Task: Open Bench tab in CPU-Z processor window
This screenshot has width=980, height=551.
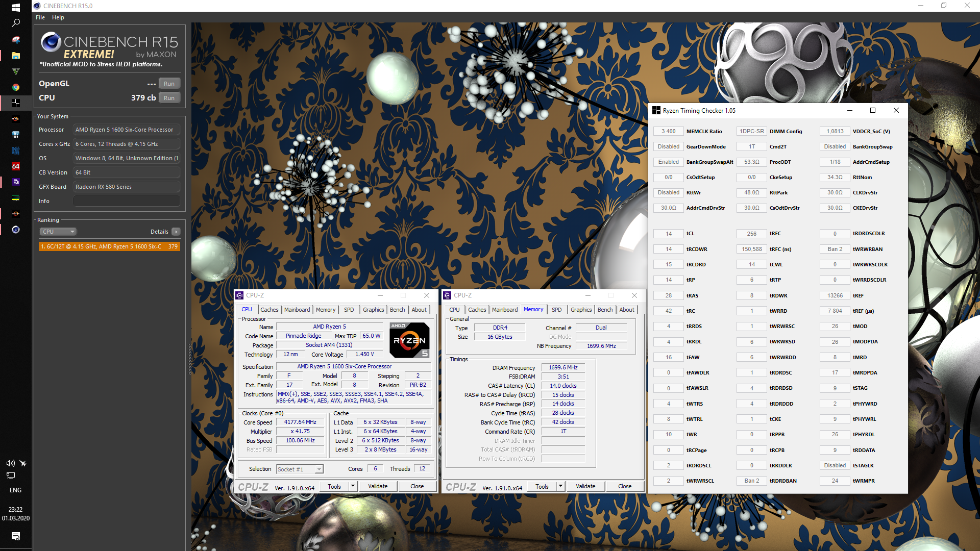Action: (398, 310)
